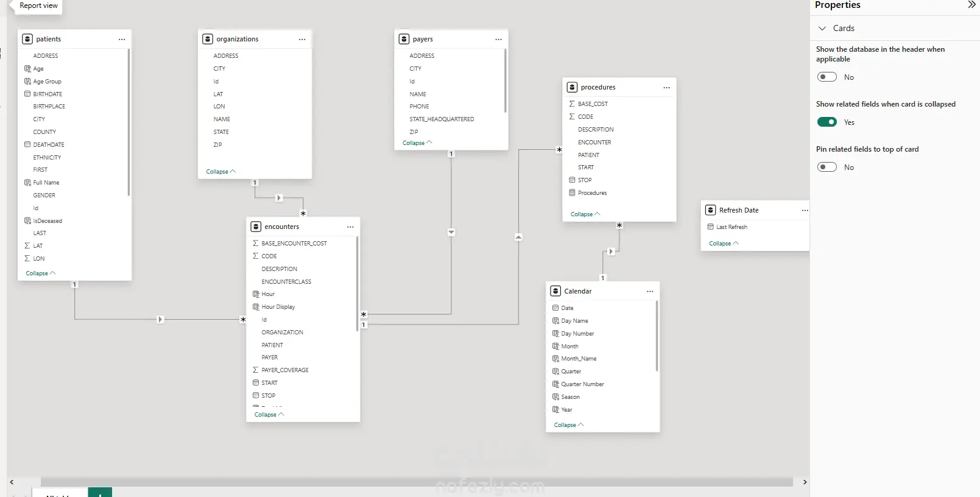Collapse the payers table card
Image resolution: width=980 pixels, height=497 pixels.
(417, 143)
